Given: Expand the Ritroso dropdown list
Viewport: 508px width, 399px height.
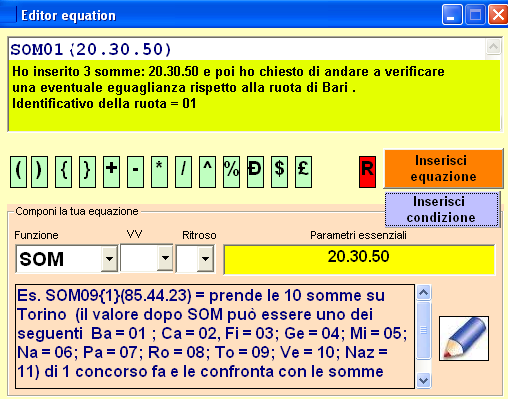Looking at the screenshot, I should [205, 259].
